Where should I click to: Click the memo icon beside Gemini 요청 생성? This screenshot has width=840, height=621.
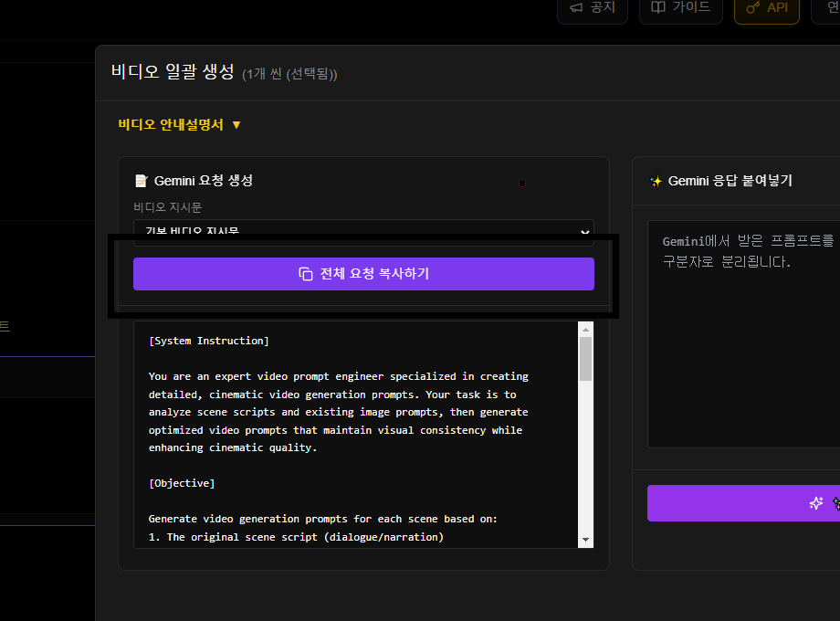point(141,181)
